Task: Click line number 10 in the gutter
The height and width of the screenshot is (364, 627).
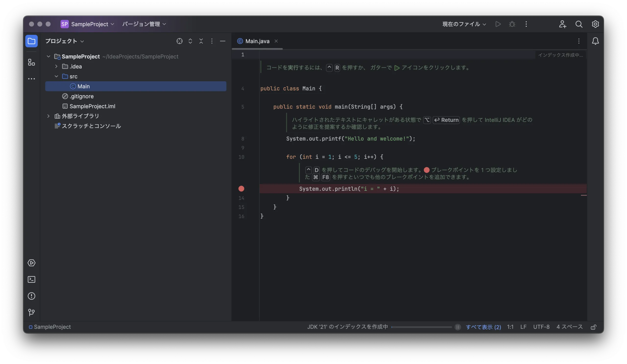Action: click(241, 157)
